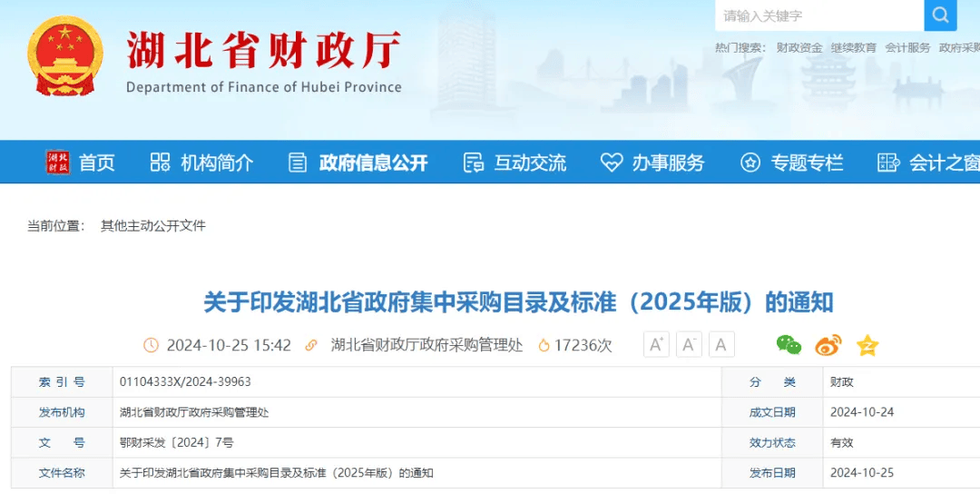This screenshot has height=504, width=980.
Task: Click the validity value 有效
Action: tap(842, 443)
